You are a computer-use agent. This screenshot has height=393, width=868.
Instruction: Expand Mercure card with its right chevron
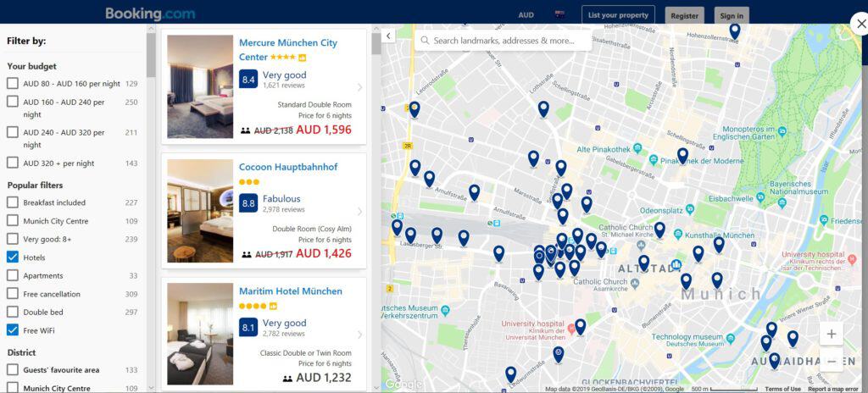[x=359, y=87]
